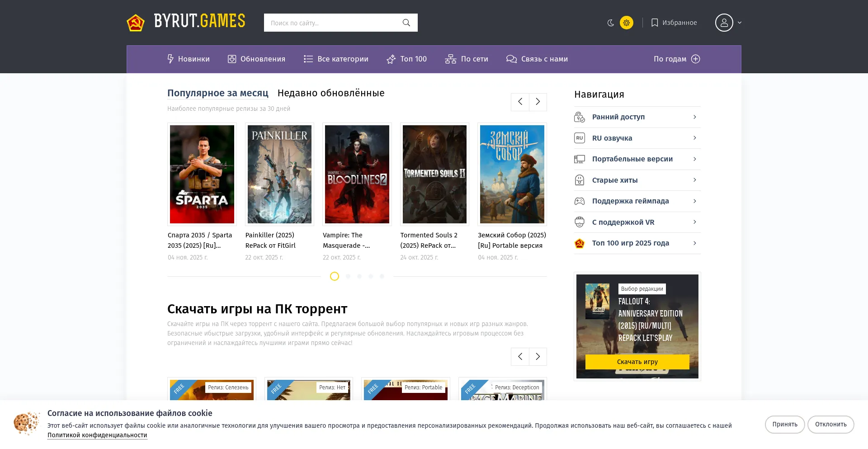This screenshot has height=449, width=868.
Task: Click the Byrut star logo icon
Action: click(x=136, y=23)
